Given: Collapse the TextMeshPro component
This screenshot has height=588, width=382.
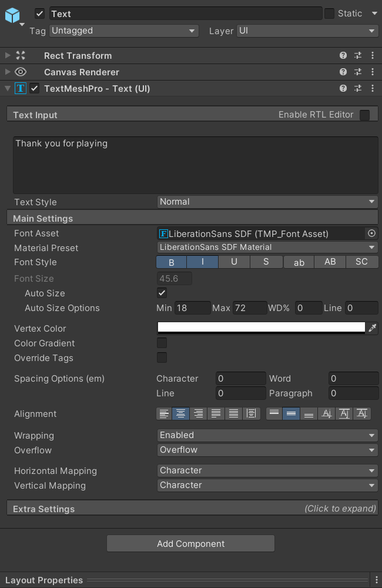Looking at the screenshot, I should coord(8,89).
